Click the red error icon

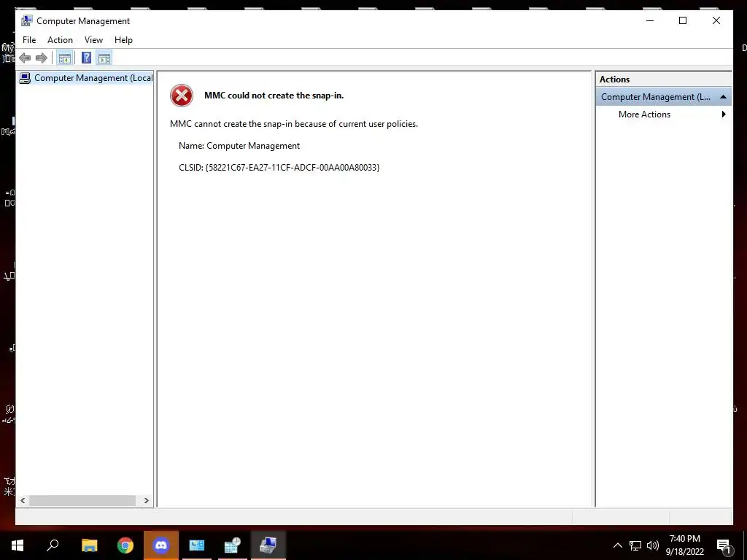[x=182, y=96]
